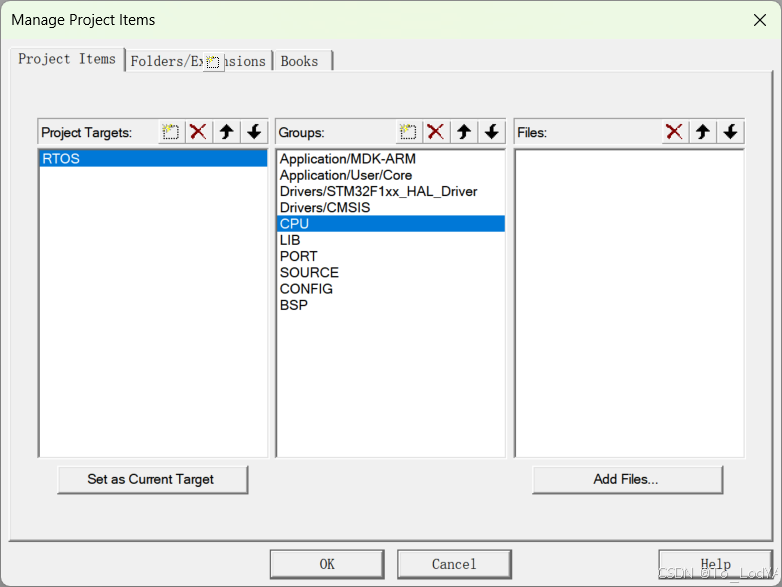Close the Manage Project Items dialog
Screen dimensions: 782x587
[760, 20]
